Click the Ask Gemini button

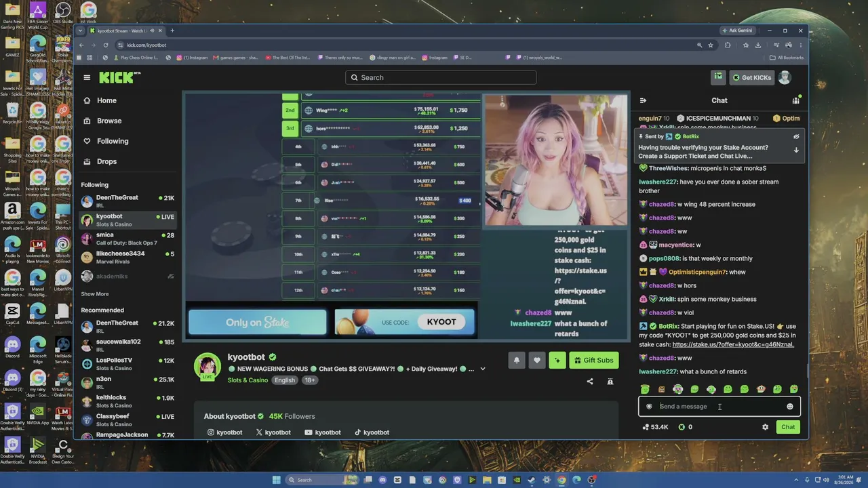pos(737,30)
